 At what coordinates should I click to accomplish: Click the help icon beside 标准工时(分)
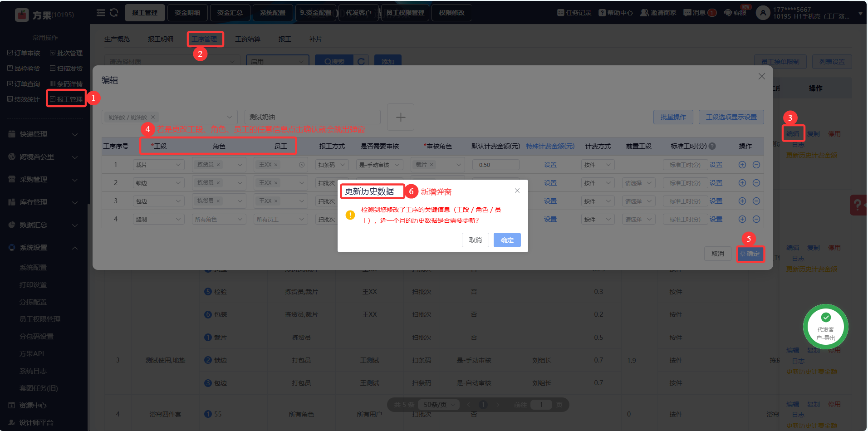tap(712, 146)
